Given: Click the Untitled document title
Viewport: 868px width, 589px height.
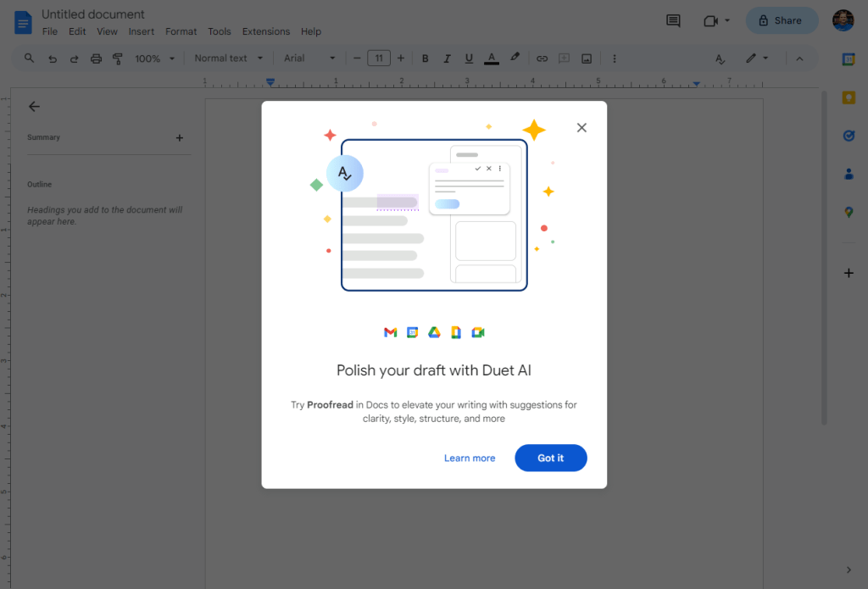Looking at the screenshot, I should (93, 14).
